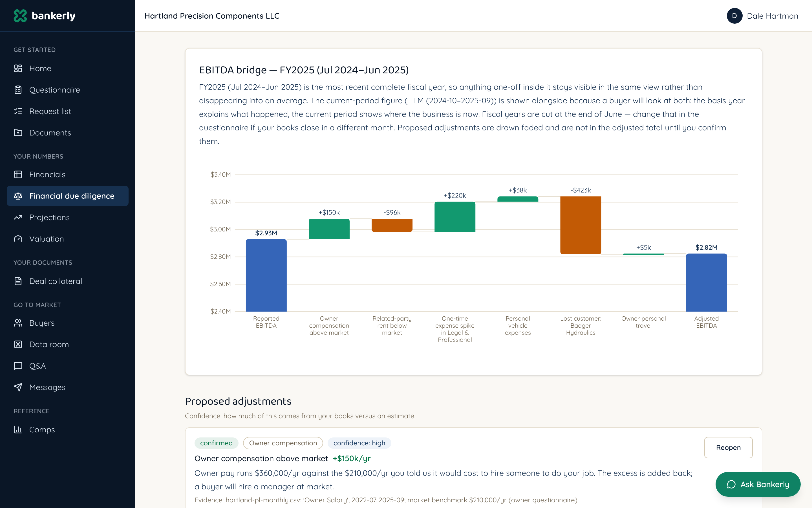Open the Projections section
Viewport: 812px width, 508px height.
[67, 217]
